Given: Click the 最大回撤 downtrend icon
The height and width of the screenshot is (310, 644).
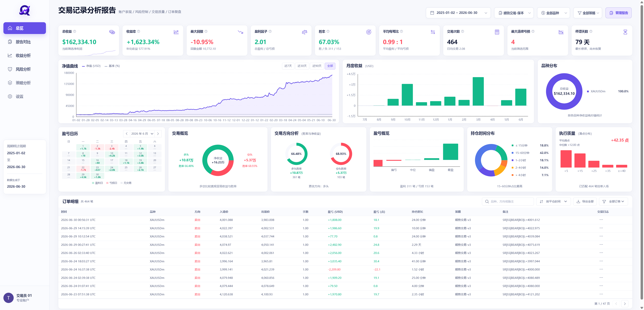Looking at the screenshot, I should [240, 32].
